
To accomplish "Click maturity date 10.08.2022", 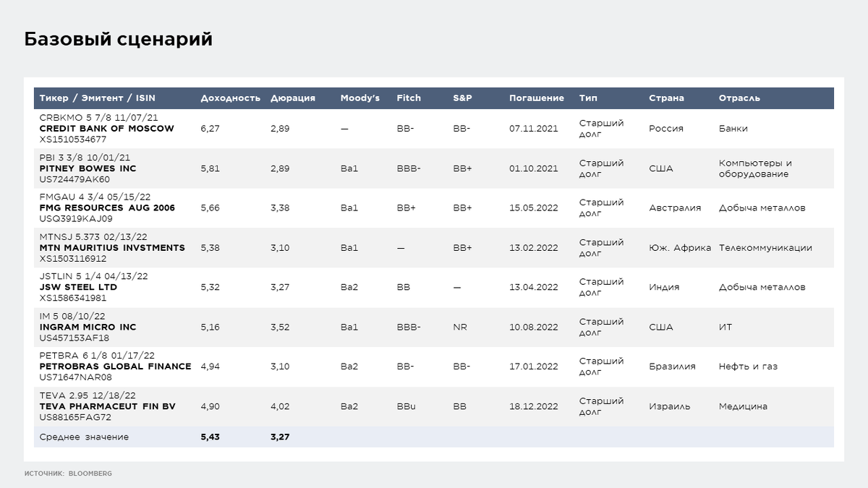I will pos(534,327).
